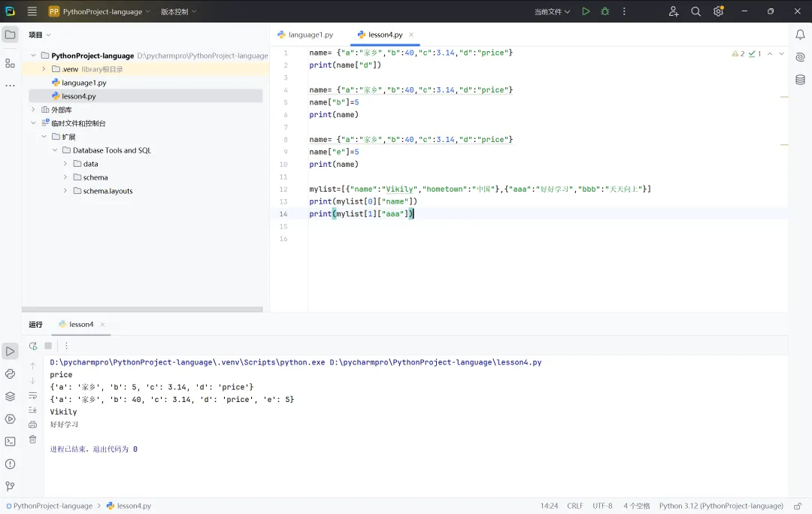Collapse the 扩展 folder

[44, 137]
